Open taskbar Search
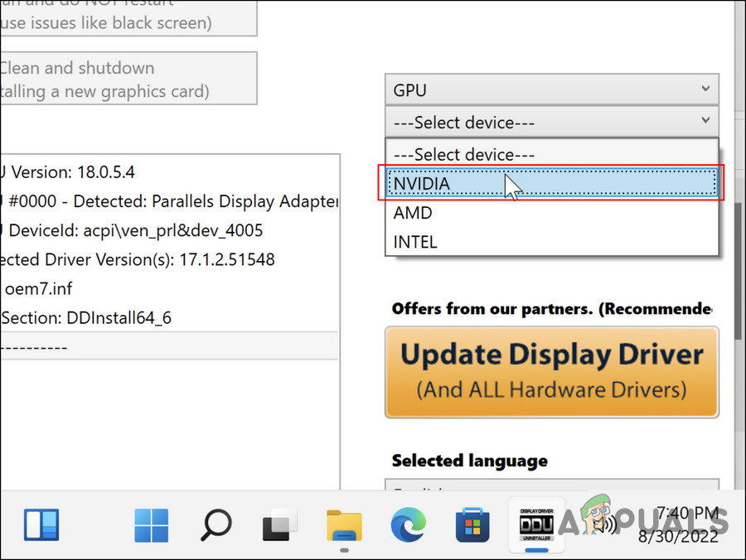Viewport: 746px width, 560px height. click(x=216, y=525)
